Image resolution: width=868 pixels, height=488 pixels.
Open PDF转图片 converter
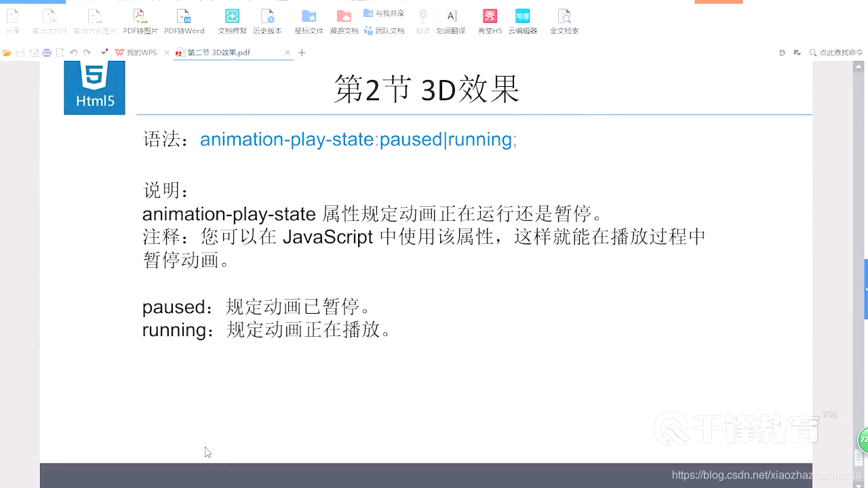pyautogui.click(x=140, y=21)
